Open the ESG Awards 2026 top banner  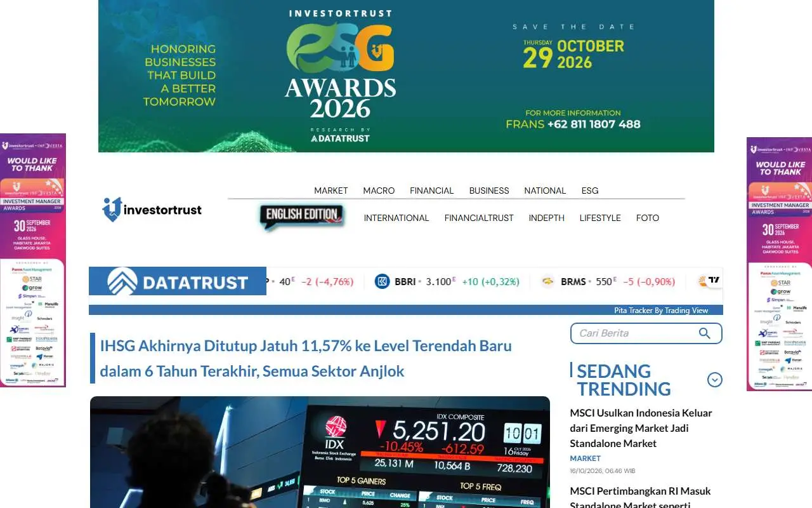(x=406, y=76)
